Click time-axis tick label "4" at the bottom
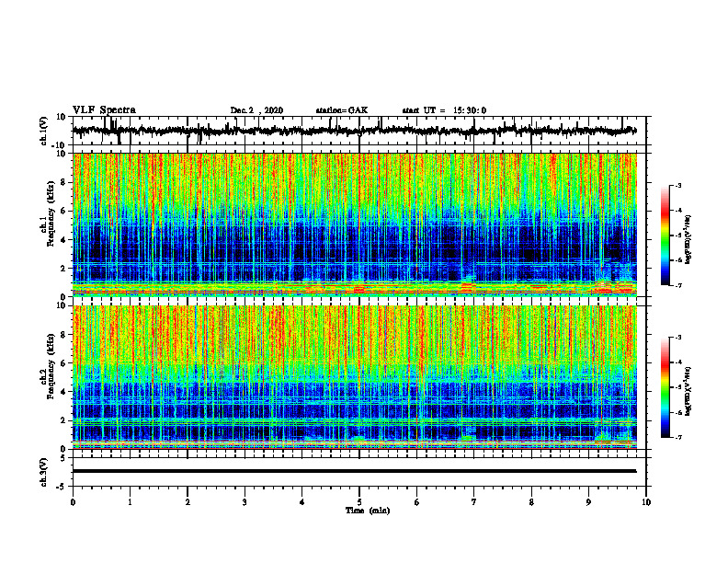 (x=302, y=502)
